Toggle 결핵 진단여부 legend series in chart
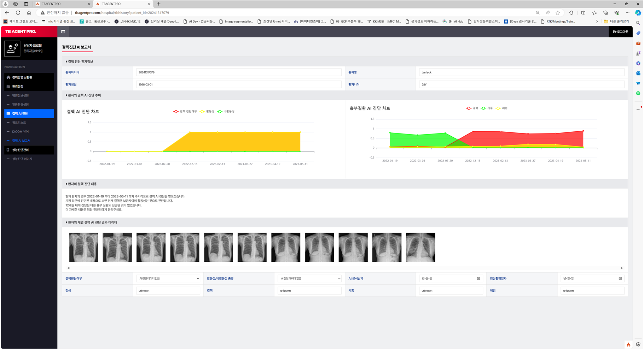 [185, 112]
